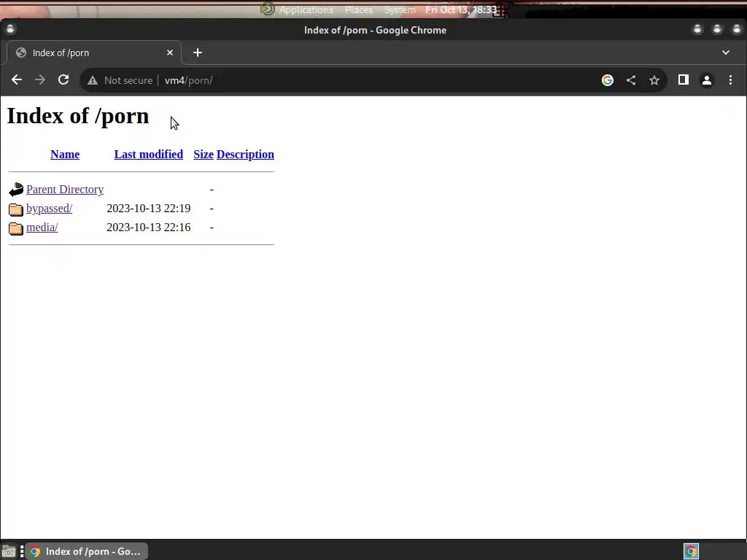Open the Chrome profile icon
747x560 pixels.
click(706, 80)
